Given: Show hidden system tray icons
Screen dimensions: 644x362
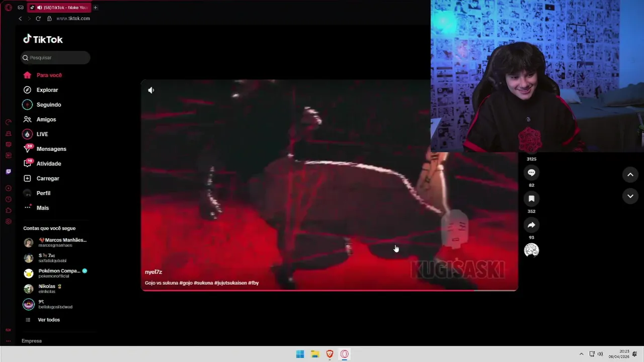Looking at the screenshot, I should [x=581, y=354].
